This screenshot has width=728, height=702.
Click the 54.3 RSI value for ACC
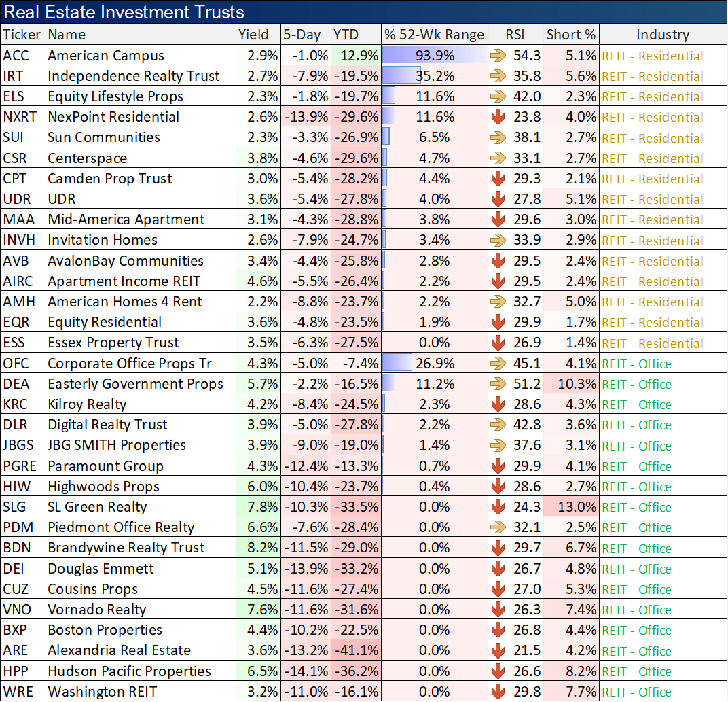click(x=527, y=56)
